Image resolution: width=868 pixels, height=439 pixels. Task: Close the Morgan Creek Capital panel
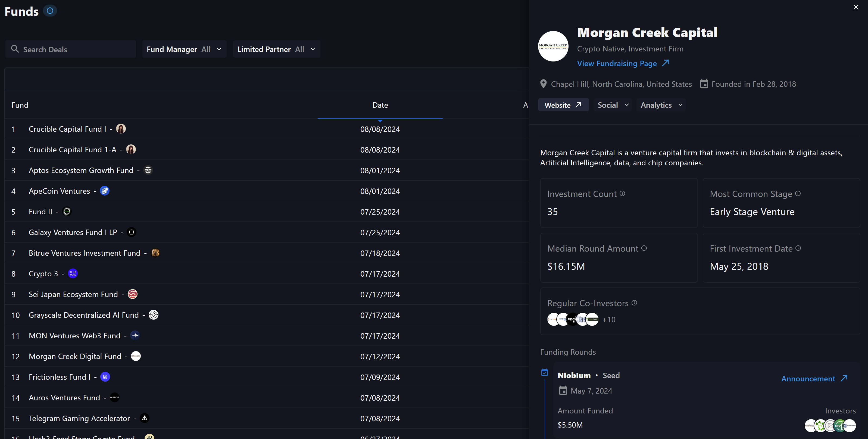click(855, 7)
